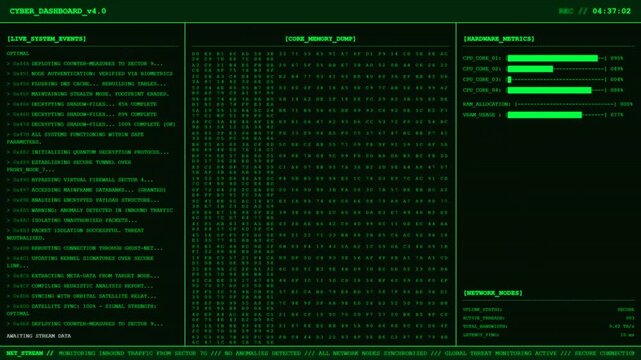The image size is (641, 360).
Task: Select UPDATING KERNEL SIGNATURES log entry
Action: pos(81,262)
